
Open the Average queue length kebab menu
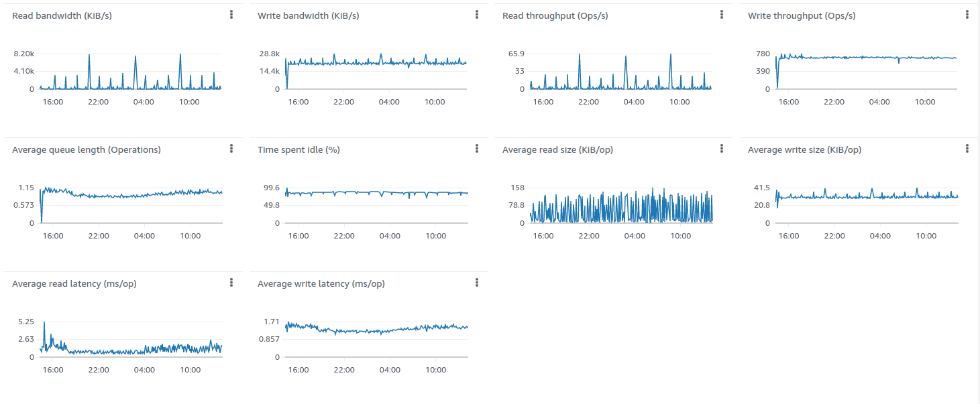[231, 149]
